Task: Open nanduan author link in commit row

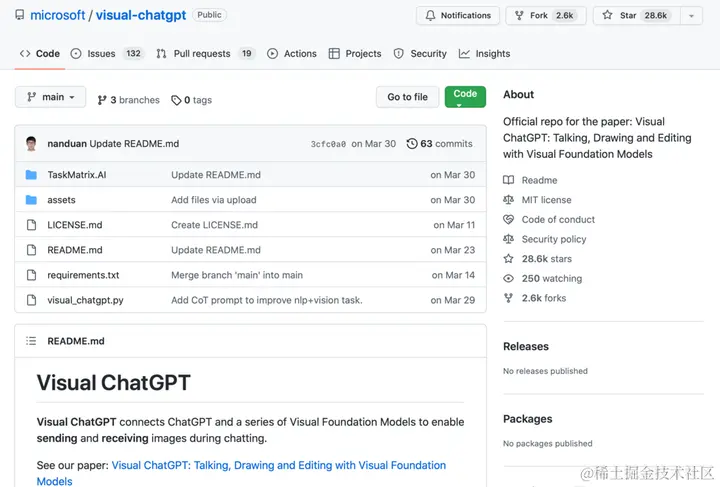Action: point(67,144)
